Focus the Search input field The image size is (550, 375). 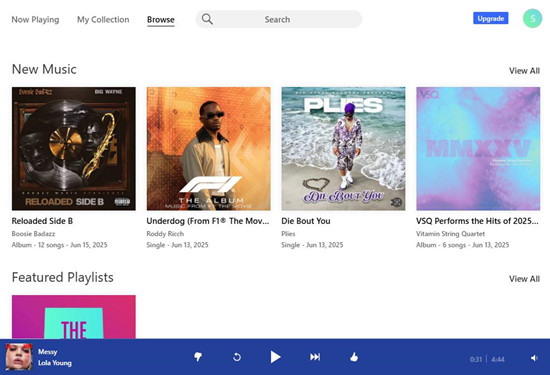click(279, 19)
